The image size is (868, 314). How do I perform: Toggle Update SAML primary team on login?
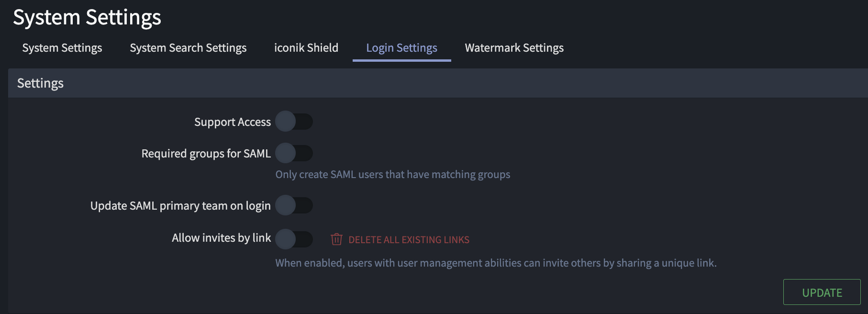click(294, 205)
